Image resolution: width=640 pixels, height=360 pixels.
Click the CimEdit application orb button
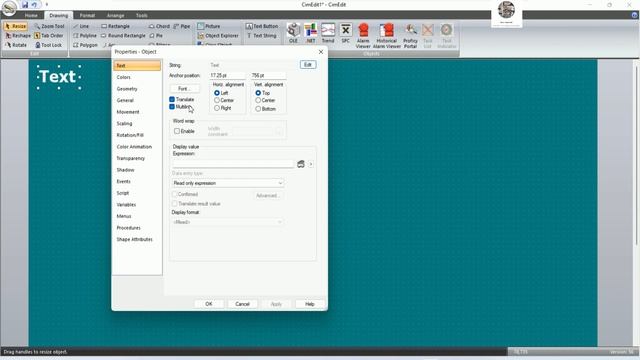pos(9,8)
